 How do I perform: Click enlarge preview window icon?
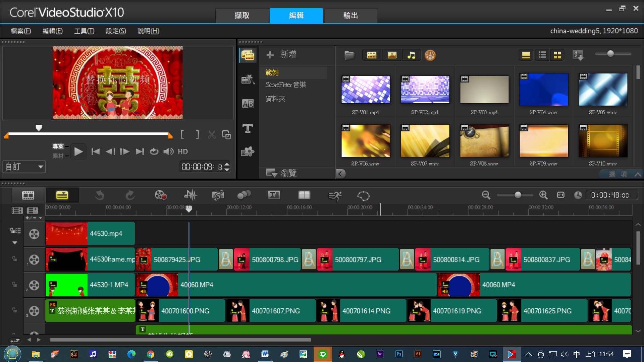coord(226,135)
